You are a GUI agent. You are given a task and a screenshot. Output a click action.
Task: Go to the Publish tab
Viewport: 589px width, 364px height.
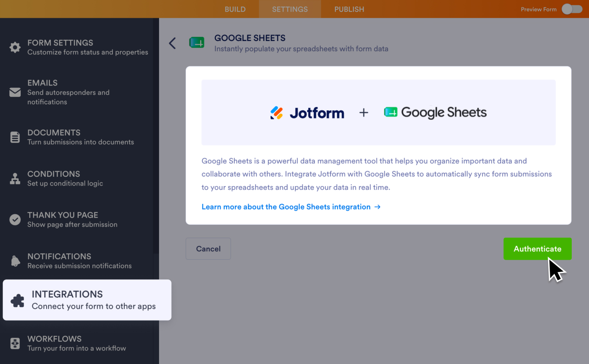coord(349,9)
